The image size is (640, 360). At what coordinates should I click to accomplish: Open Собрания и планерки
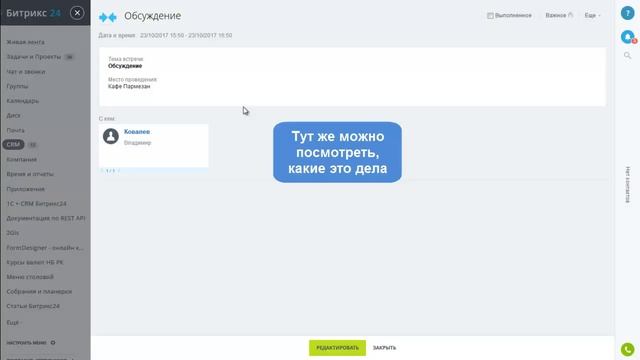[x=39, y=291]
